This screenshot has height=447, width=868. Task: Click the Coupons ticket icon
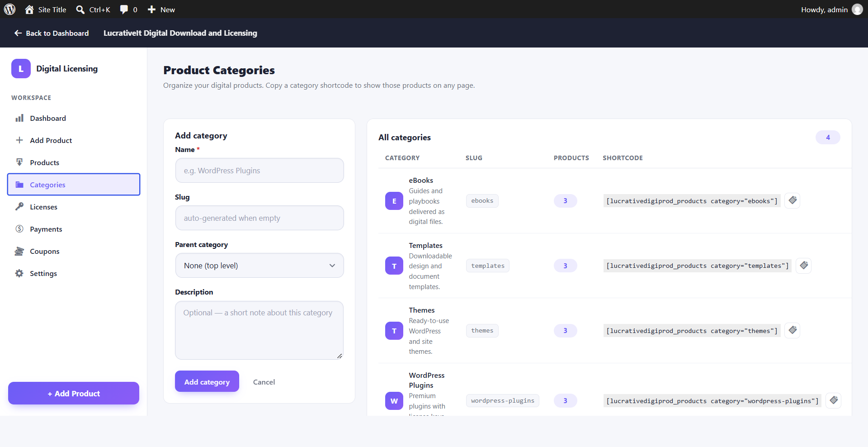[x=19, y=251]
